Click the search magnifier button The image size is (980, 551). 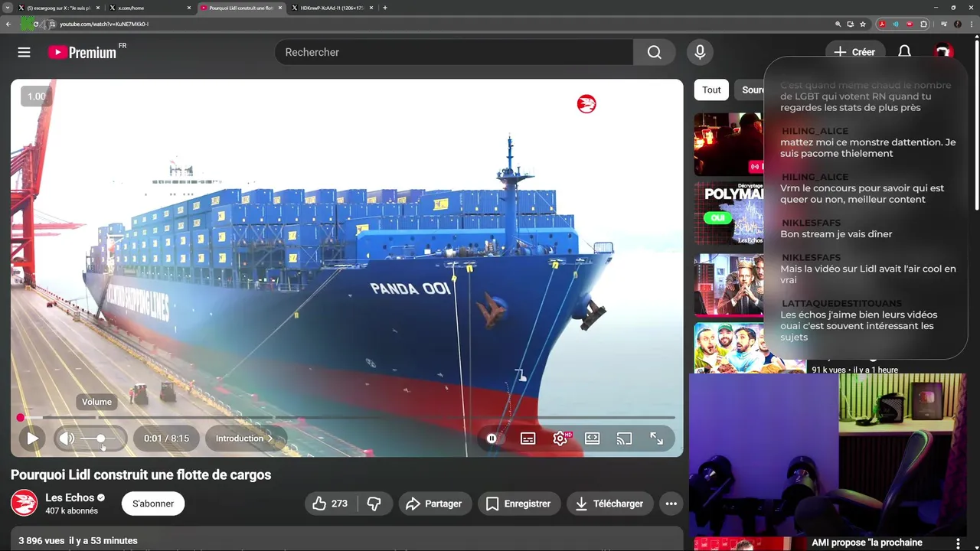coord(654,52)
